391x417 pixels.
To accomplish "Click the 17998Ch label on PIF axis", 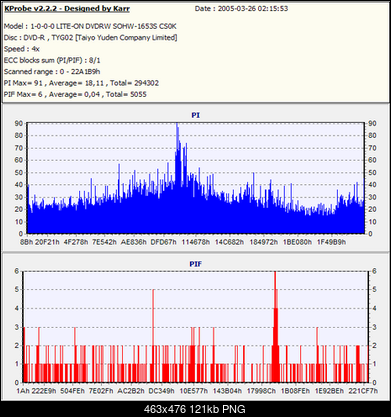I will coord(261,391).
